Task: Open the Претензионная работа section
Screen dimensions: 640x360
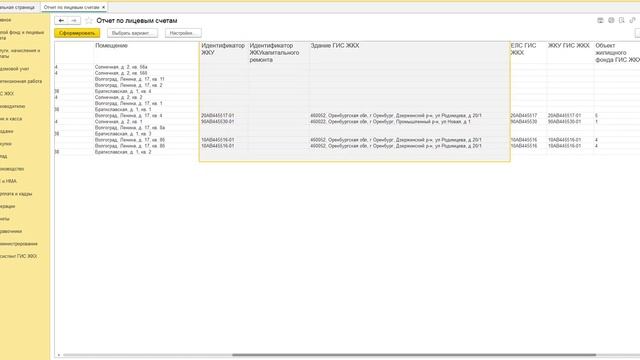Action: 21,81
